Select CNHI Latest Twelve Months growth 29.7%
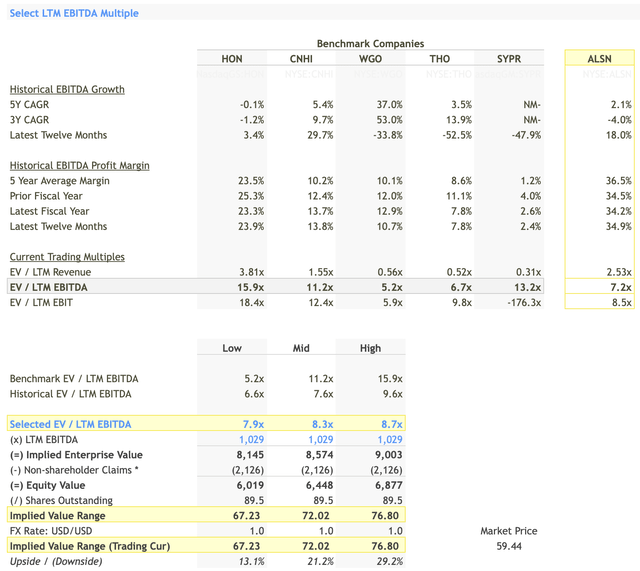 coord(320,135)
